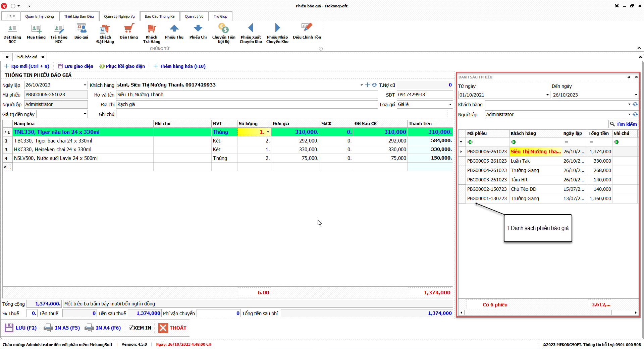Open the Quản Lý Võ tab

click(x=194, y=16)
